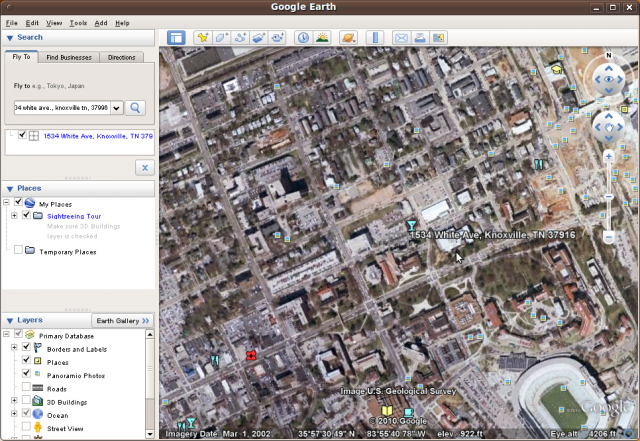Select the Add Polygon tool
640x441 pixels.
click(221, 38)
